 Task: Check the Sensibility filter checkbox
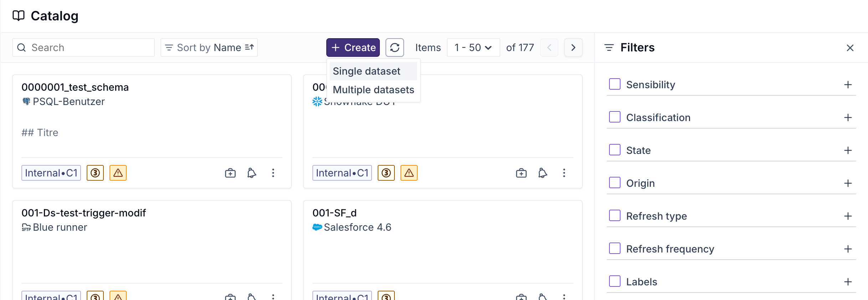click(x=615, y=84)
